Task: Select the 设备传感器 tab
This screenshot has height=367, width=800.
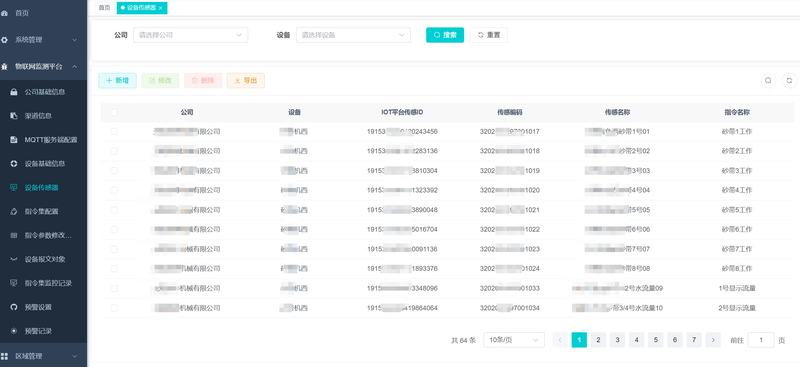Action: [x=142, y=8]
